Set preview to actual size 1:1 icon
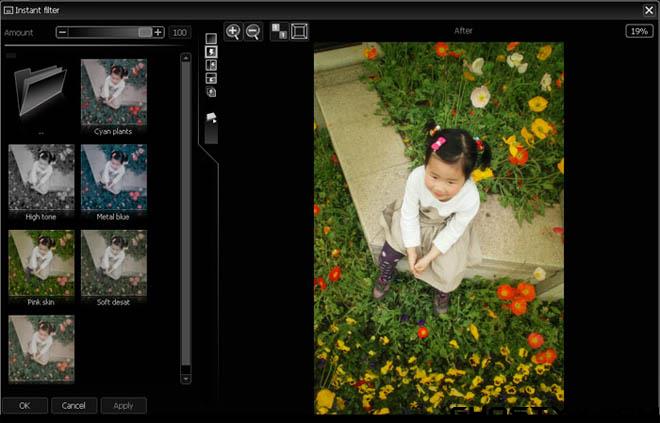Viewport: 660px width, 423px height. pyautogui.click(x=279, y=32)
